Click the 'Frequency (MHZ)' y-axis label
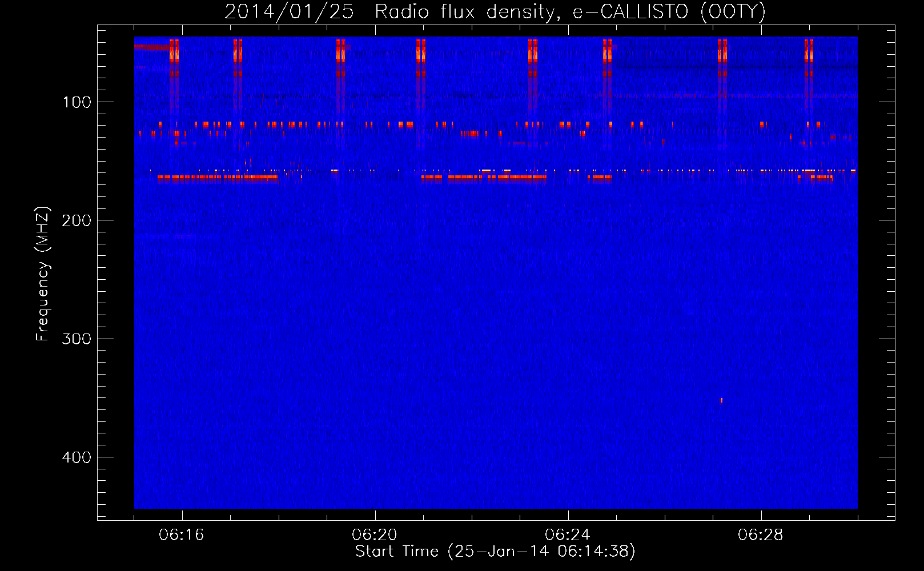The image size is (924, 571). [42, 274]
